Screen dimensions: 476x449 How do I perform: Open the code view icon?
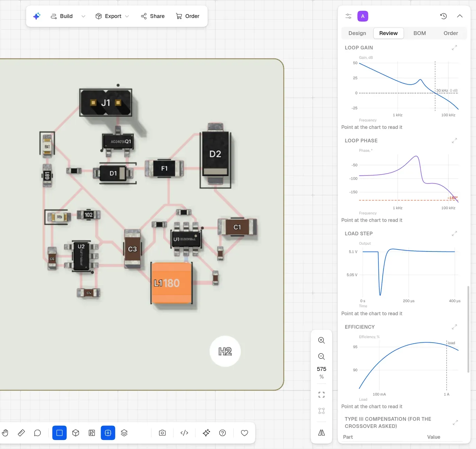click(184, 433)
